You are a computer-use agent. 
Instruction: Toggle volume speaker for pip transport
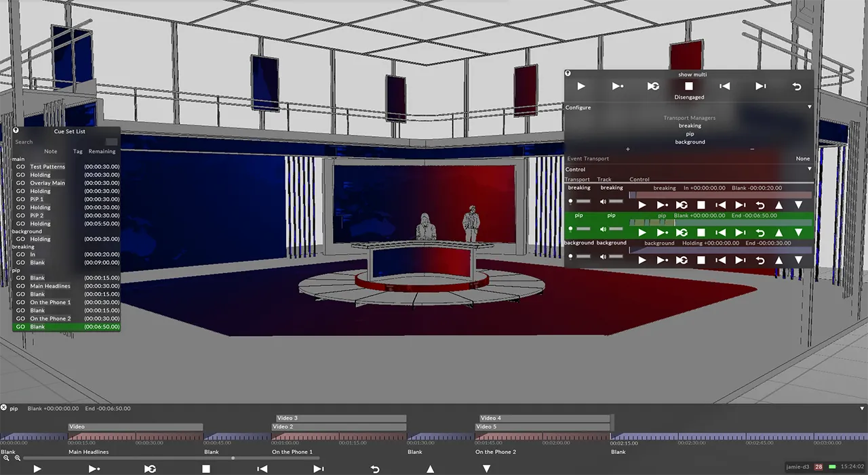(x=603, y=229)
